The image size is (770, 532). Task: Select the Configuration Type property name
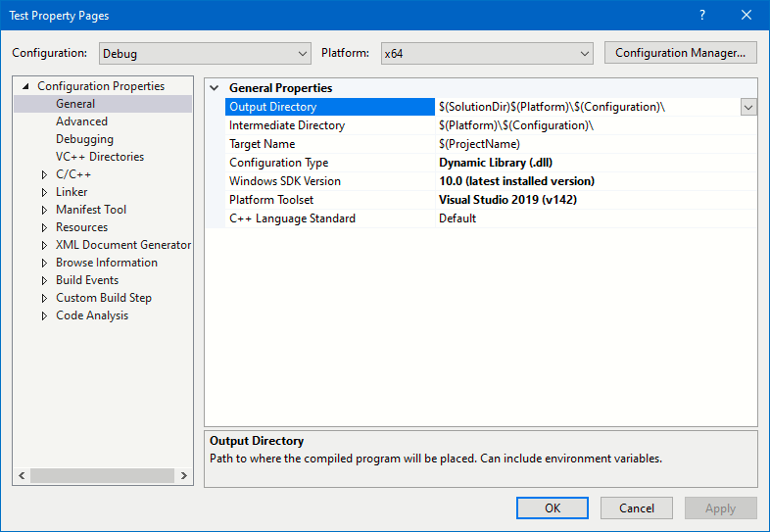[x=278, y=163]
